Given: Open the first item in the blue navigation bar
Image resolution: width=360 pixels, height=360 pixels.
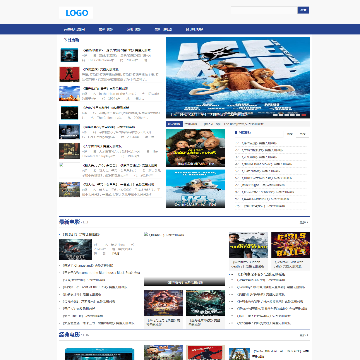Looking at the screenshot, I should (x=74, y=29).
